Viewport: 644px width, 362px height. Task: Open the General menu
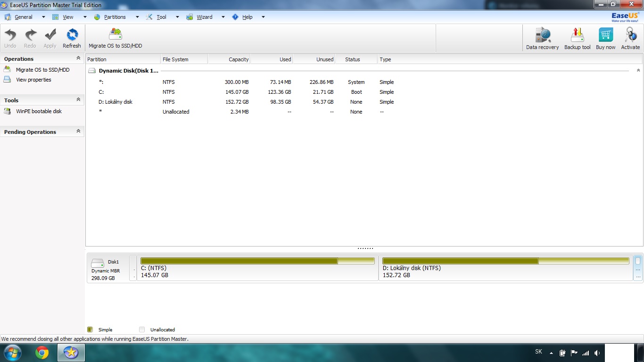[x=24, y=17]
